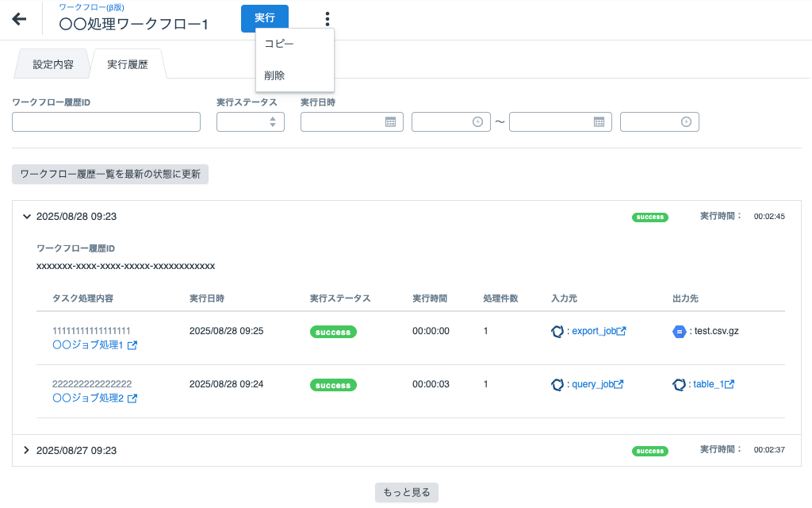
Task: Click duration value 00:02:37
Action: pyautogui.click(x=769, y=450)
